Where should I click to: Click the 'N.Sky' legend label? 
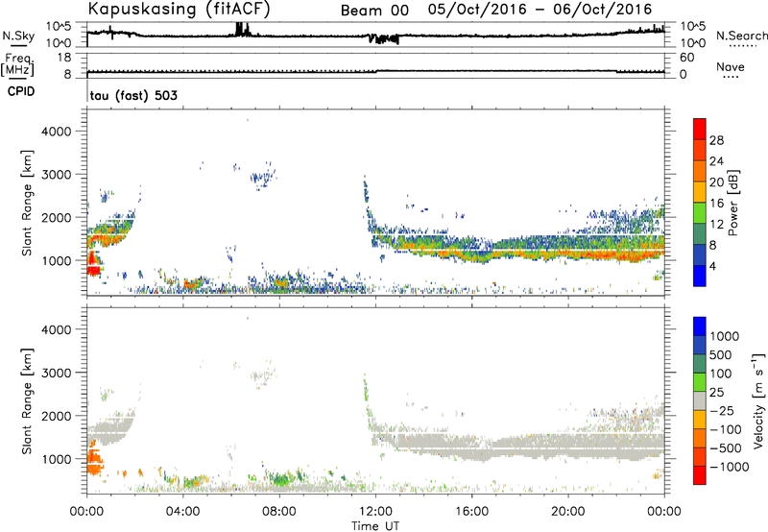(18, 36)
